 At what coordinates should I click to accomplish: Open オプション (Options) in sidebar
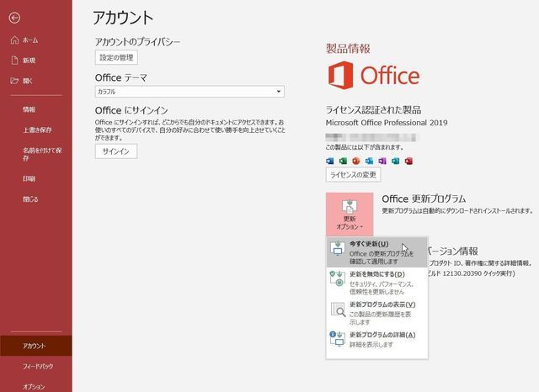34,387
